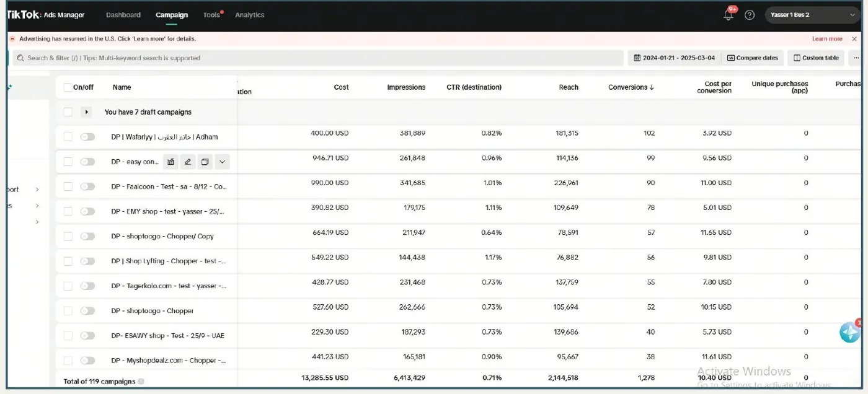Click total conversions 1,278
Viewport: 868px width, 394px height.
coord(647,378)
